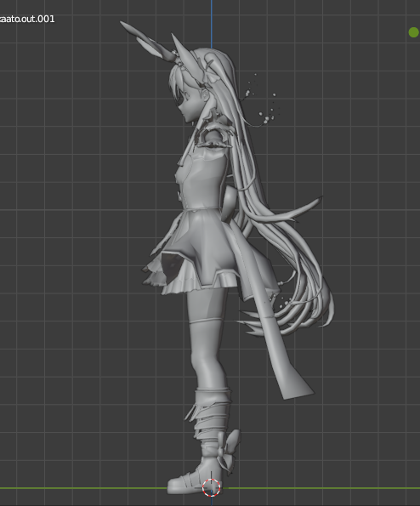Click the 3D cursor at the model's feet
Viewport: 420px width, 506px height.
[x=212, y=487]
